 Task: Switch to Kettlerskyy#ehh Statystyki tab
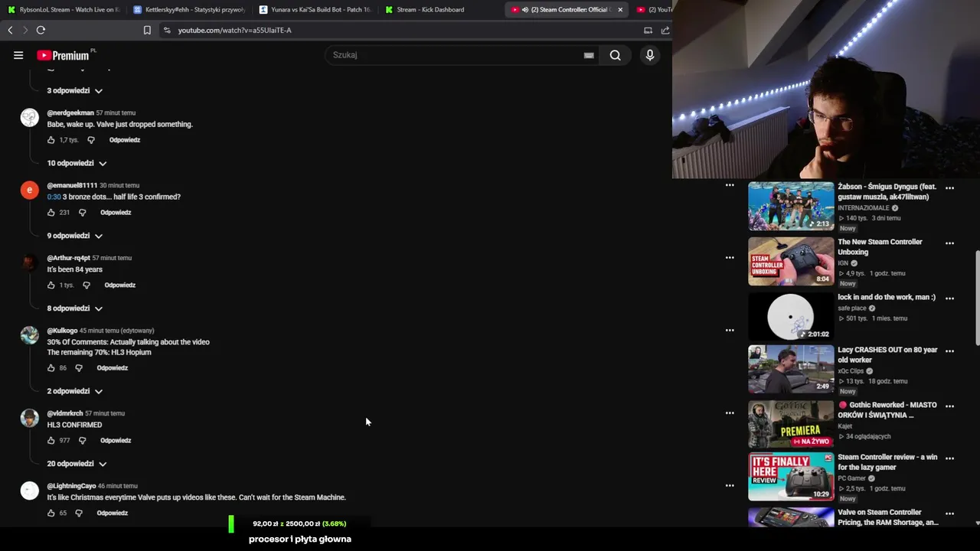(x=188, y=10)
